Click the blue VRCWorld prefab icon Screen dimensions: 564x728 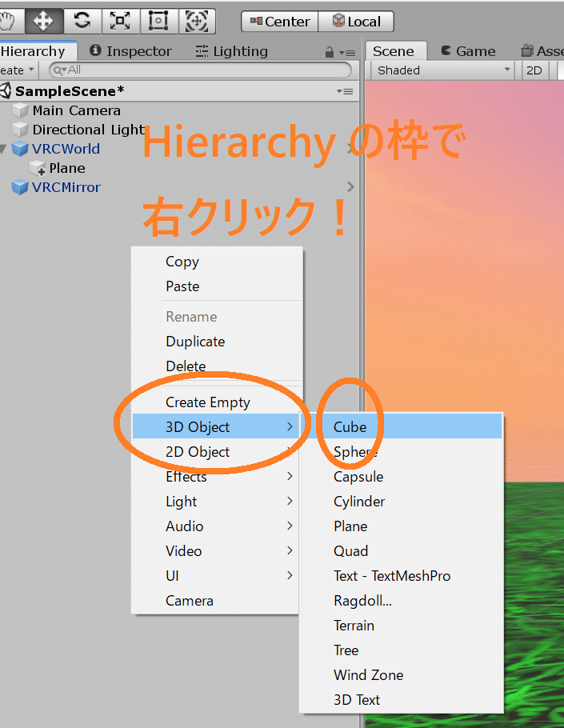click(x=20, y=149)
